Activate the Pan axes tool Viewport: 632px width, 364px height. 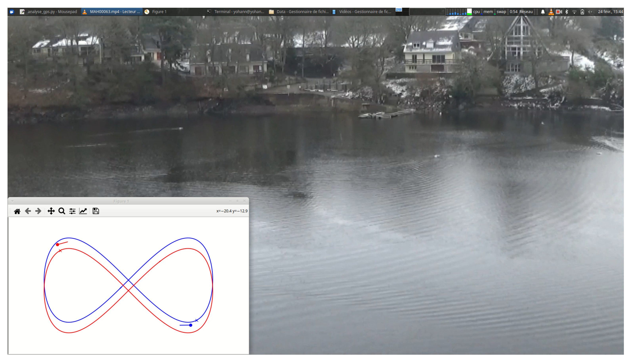click(x=51, y=211)
